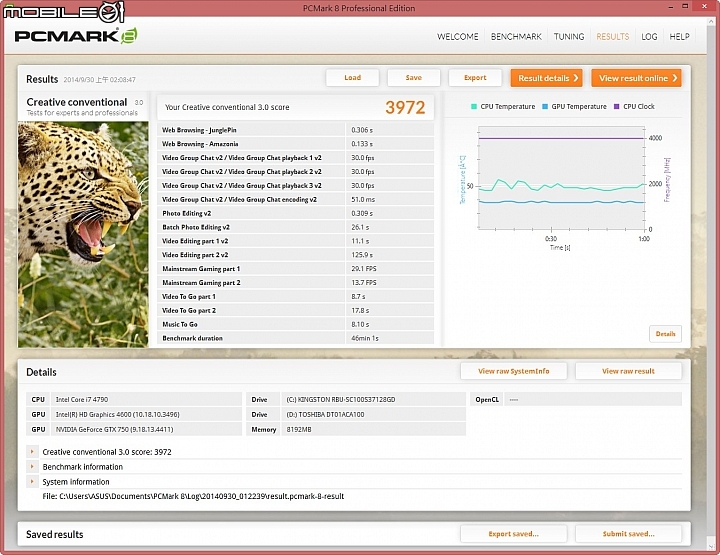Go to the LOG tab
Image resolution: width=720 pixels, height=555 pixels.
pos(649,37)
